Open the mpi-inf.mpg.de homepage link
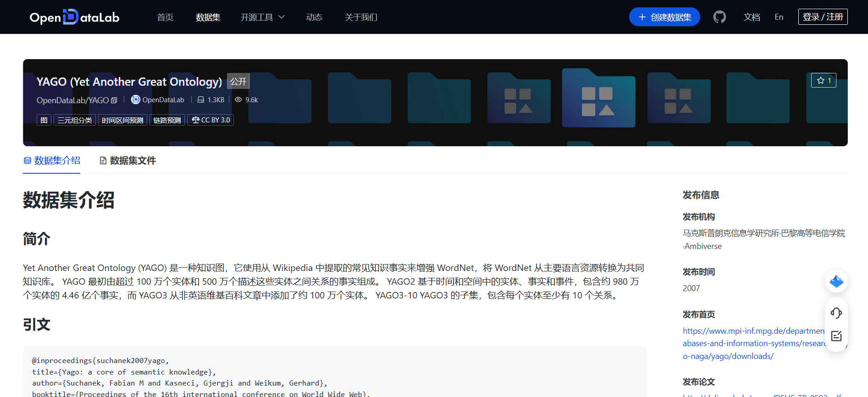 [x=753, y=343]
